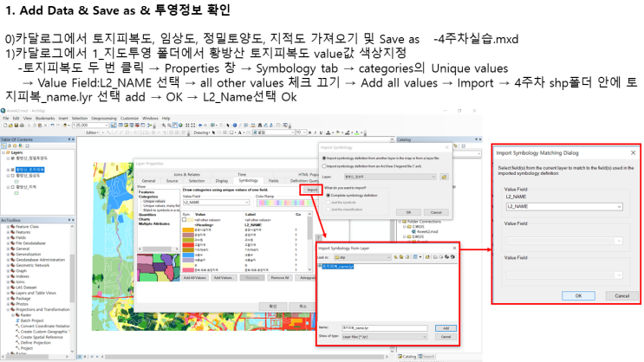
Task: Click the Color Ramp pastel strip
Action: (x=287, y=203)
